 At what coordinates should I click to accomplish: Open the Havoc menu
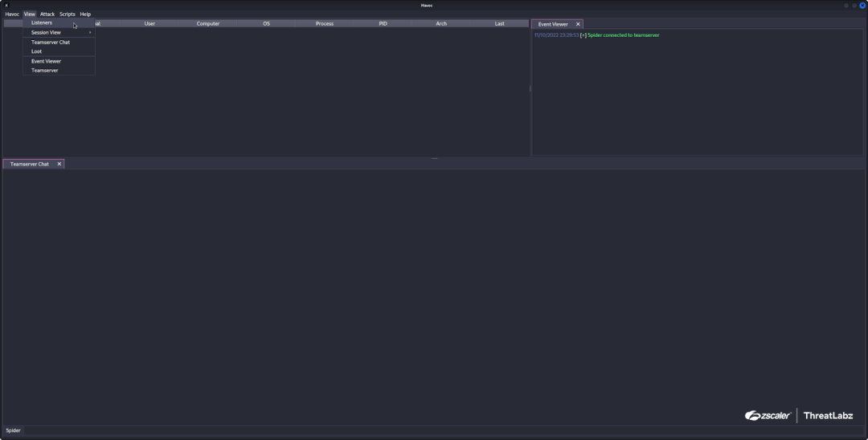(x=12, y=14)
